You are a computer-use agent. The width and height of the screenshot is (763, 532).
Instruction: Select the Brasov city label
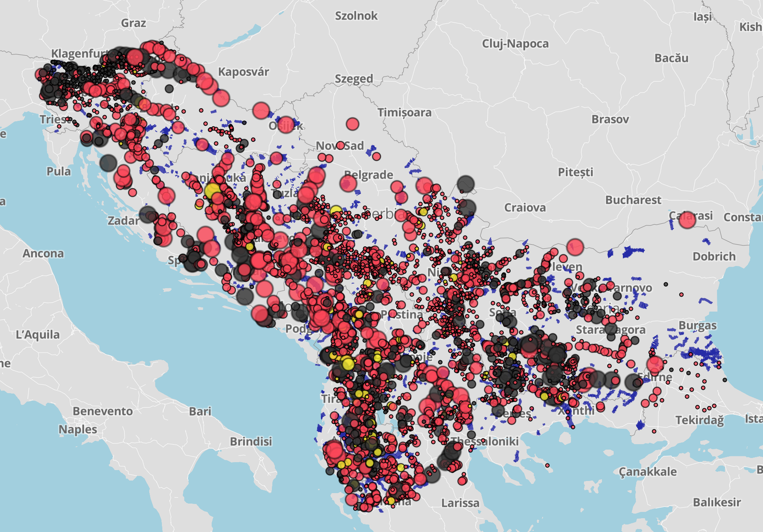(x=610, y=120)
